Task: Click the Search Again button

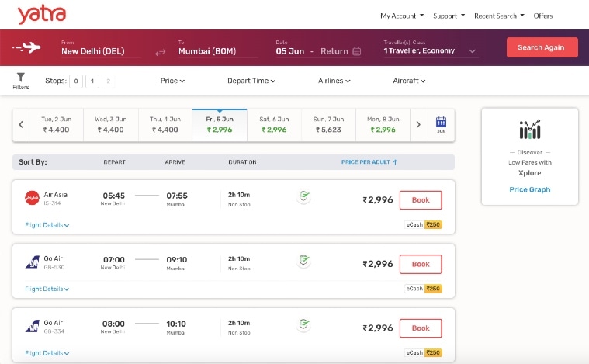Action: coord(542,47)
